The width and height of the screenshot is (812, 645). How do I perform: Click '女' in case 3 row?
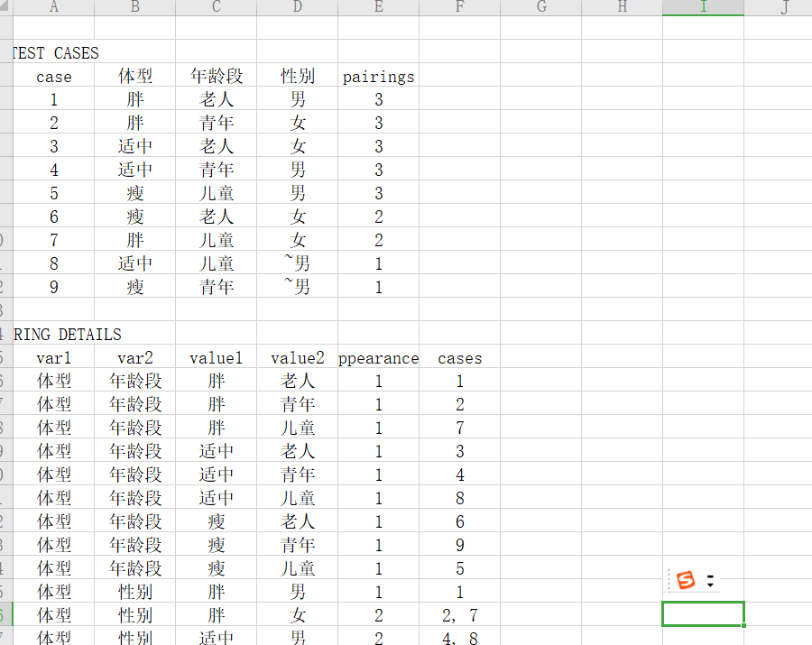pos(298,146)
